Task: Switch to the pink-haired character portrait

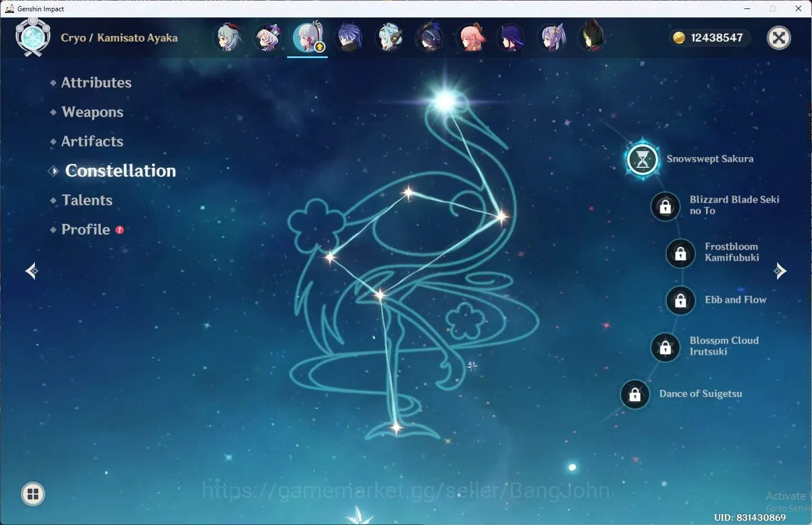Action: [471, 37]
